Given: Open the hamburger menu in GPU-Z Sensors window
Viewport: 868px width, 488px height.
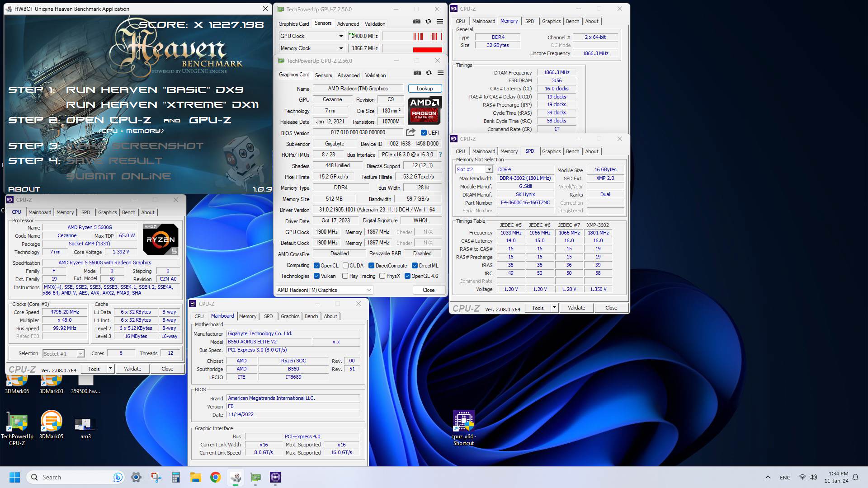Looking at the screenshot, I should [440, 21].
